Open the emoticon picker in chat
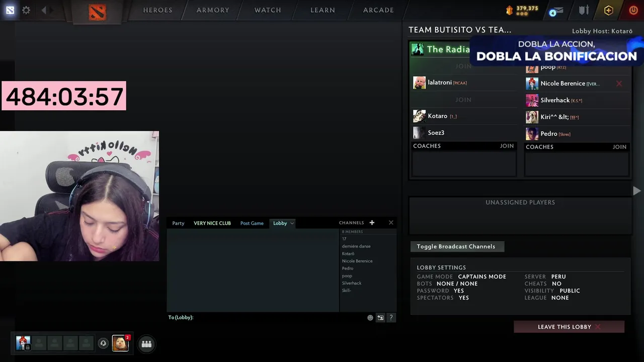The width and height of the screenshot is (644, 362). coord(370,317)
